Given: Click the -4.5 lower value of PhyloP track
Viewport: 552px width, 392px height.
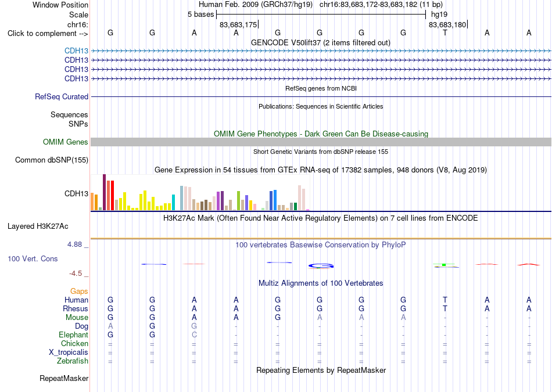Looking at the screenshot, I should pyautogui.click(x=76, y=274).
